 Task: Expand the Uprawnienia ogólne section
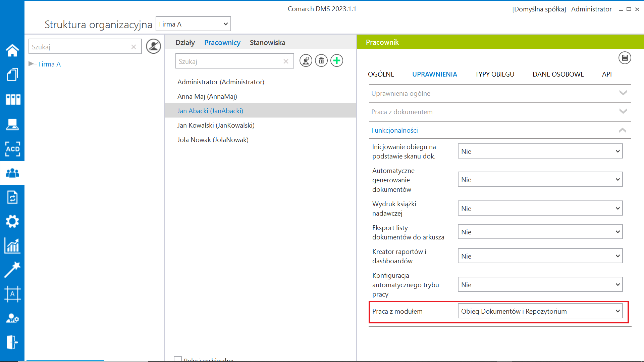coord(499,93)
